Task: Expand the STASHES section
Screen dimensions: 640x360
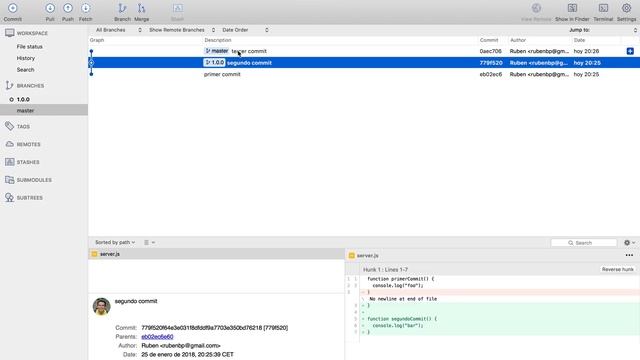Action: (x=28, y=162)
